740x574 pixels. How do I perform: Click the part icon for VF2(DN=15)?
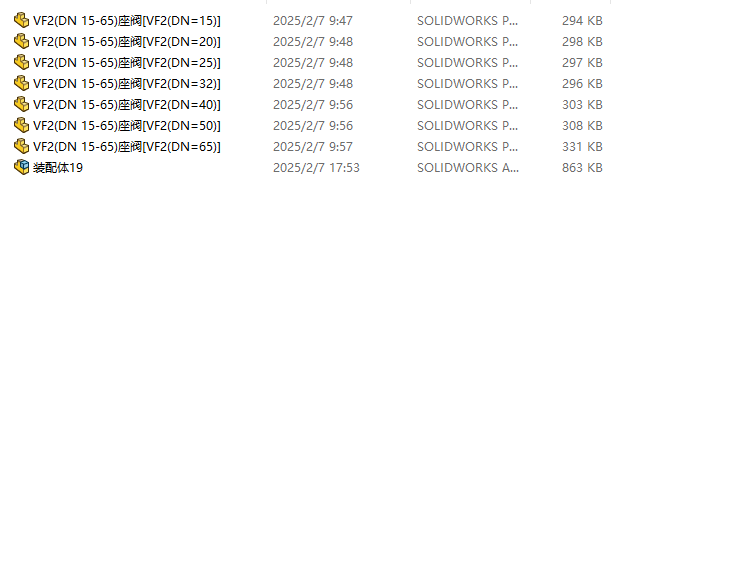tap(21, 20)
